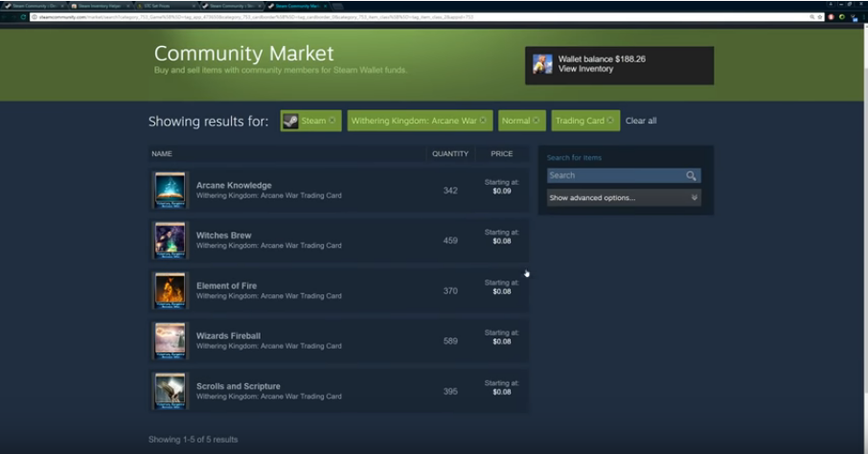Image resolution: width=868 pixels, height=454 pixels.
Task: Click the quantity 459 for Witches Brew
Action: 450,240
